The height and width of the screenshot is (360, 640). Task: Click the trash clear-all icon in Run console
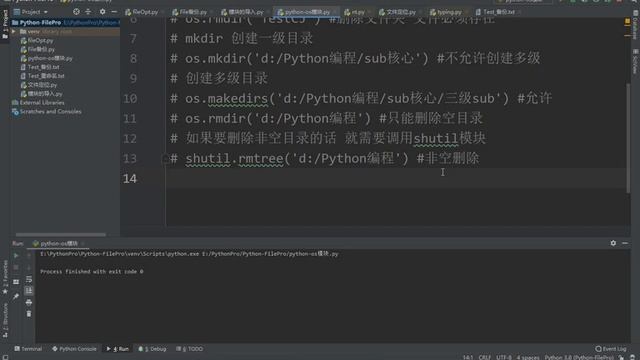point(29,314)
